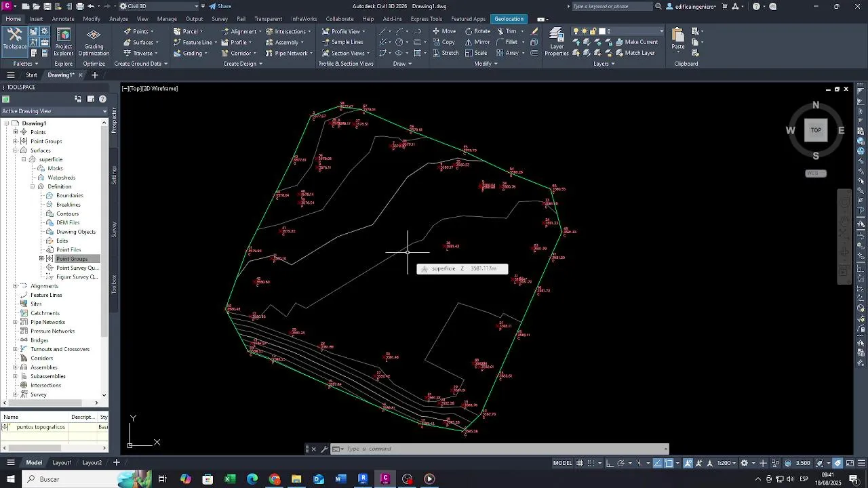Switch to the Geolocation ribbon tab

pyautogui.click(x=509, y=19)
